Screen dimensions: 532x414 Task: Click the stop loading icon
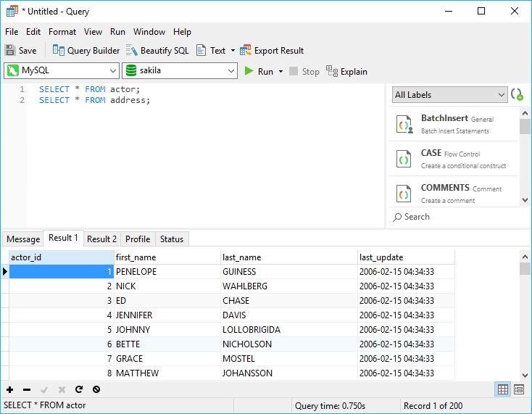tap(96, 389)
